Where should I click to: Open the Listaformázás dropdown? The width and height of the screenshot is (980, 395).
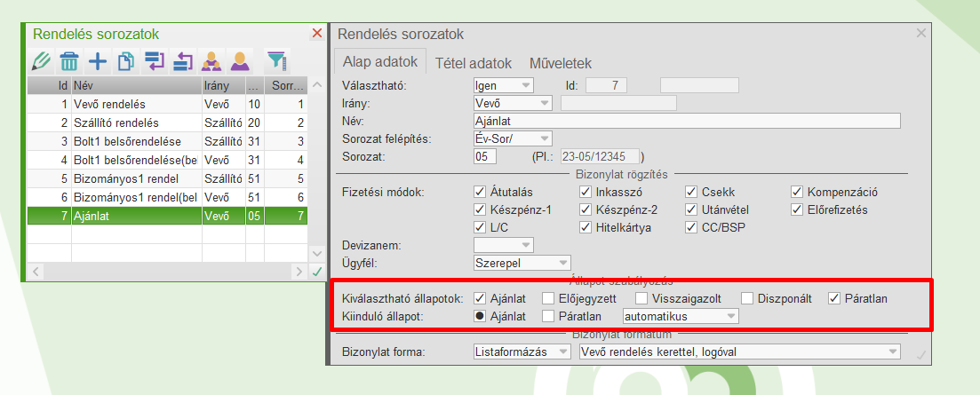pos(522,352)
